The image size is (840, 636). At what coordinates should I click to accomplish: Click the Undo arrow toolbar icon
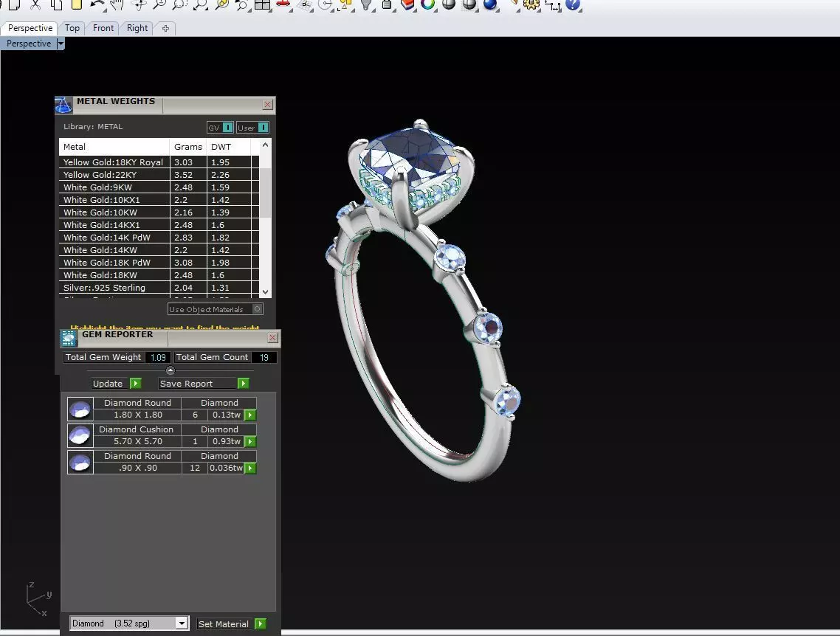pyautogui.click(x=97, y=5)
